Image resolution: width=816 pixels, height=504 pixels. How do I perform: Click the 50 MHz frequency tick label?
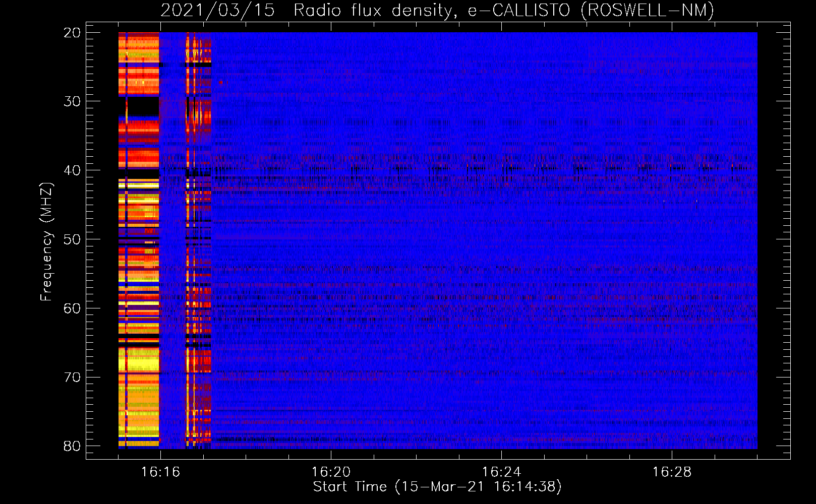tap(72, 239)
